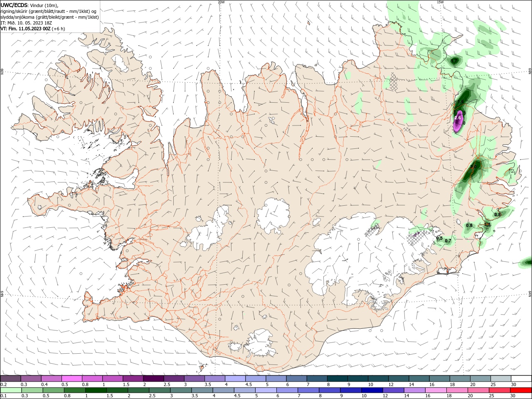
Task: Pick the pink 0.5 swatch in top legend row
Action: coord(71,379)
